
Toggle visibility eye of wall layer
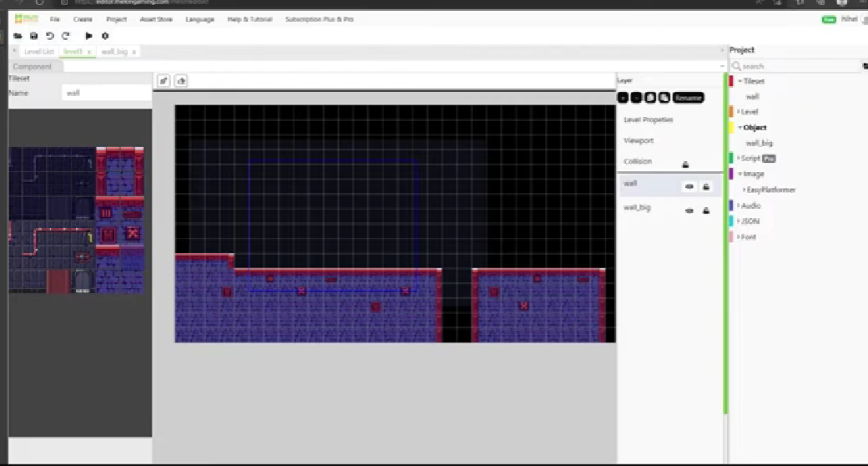tap(689, 187)
